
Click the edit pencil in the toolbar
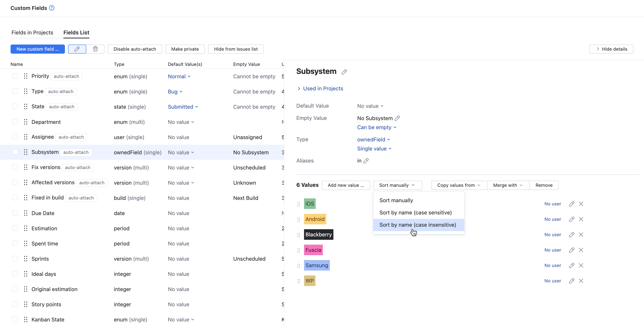(x=77, y=49)
